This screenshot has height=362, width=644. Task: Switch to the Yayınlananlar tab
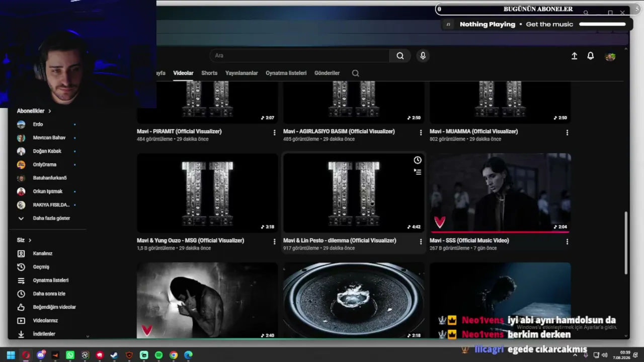pos(242,73)
